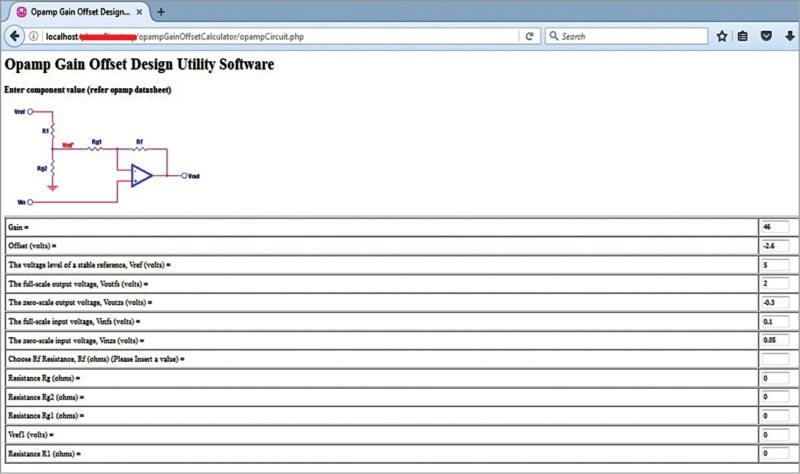Reload the page using the refresh icon
Screen dimensions: 800x474
click(x=529, y=36)
